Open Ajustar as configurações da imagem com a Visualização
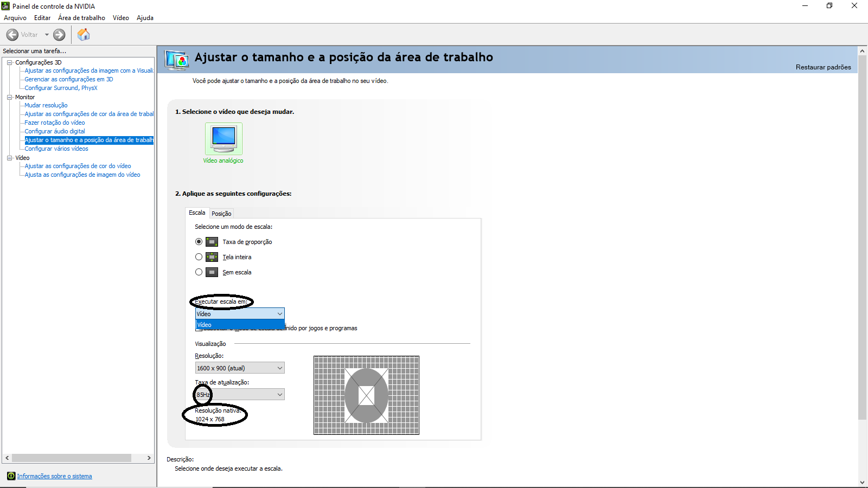Screen dimensions: 868x488 click(89, 70)
